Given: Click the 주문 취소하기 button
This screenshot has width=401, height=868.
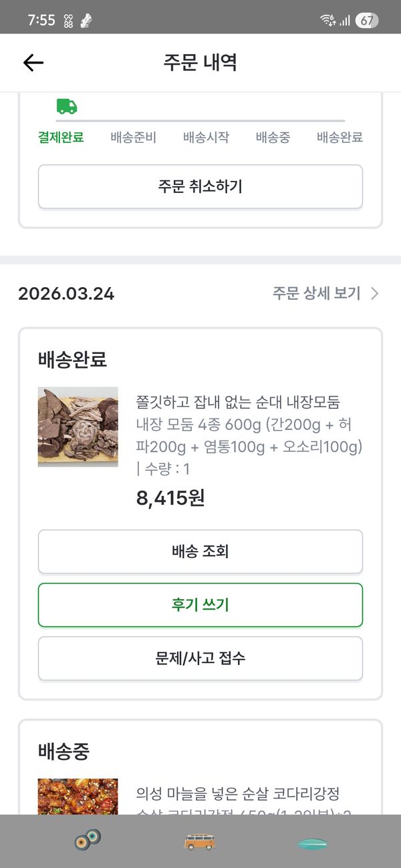Looking at the screenshot, I should [200, 186].
